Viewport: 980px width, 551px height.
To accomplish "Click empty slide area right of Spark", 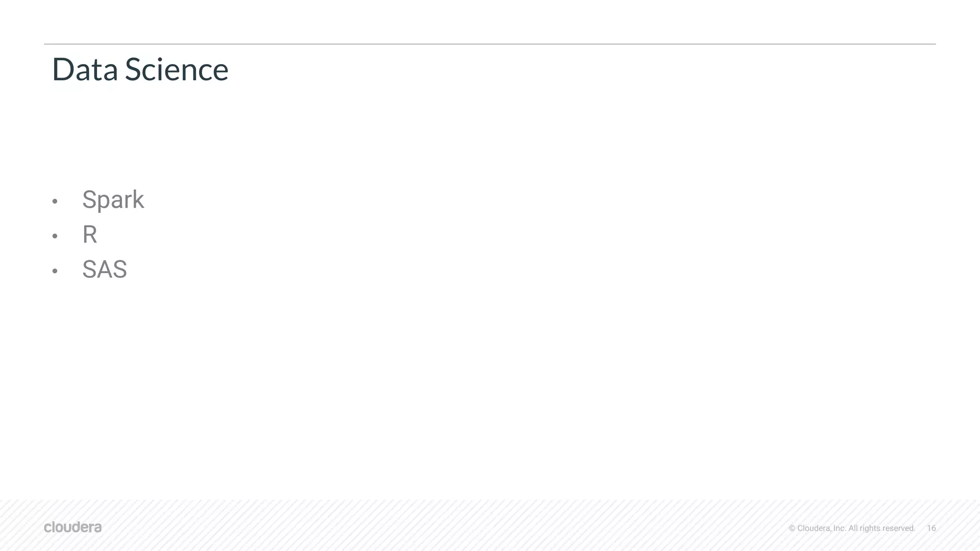I will [526, 200].
